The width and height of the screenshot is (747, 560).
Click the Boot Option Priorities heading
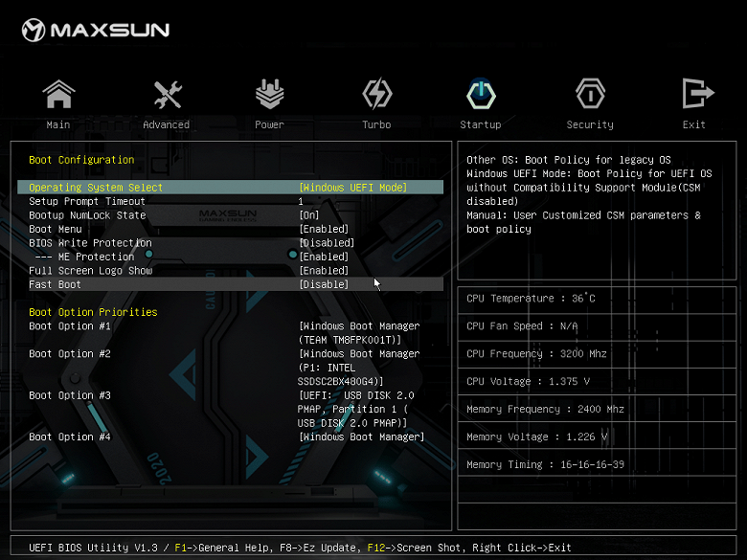point(93,312)
